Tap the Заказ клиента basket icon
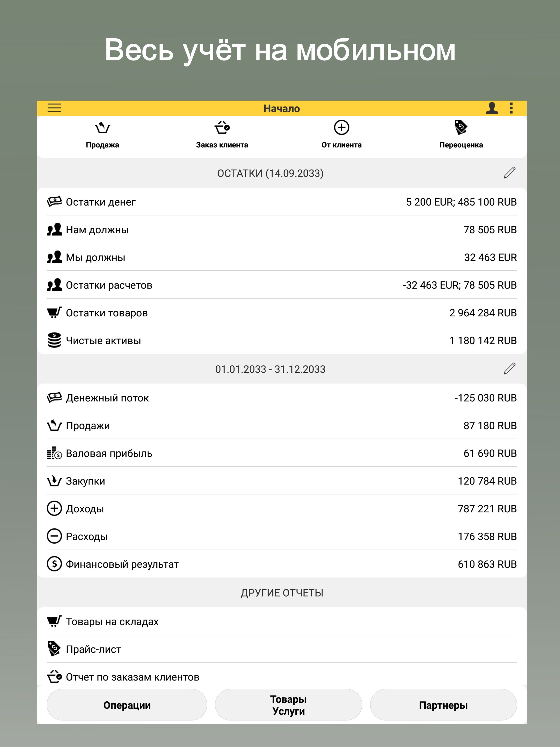Viewport: 560px width, 747px height. [x=222, y=128]
